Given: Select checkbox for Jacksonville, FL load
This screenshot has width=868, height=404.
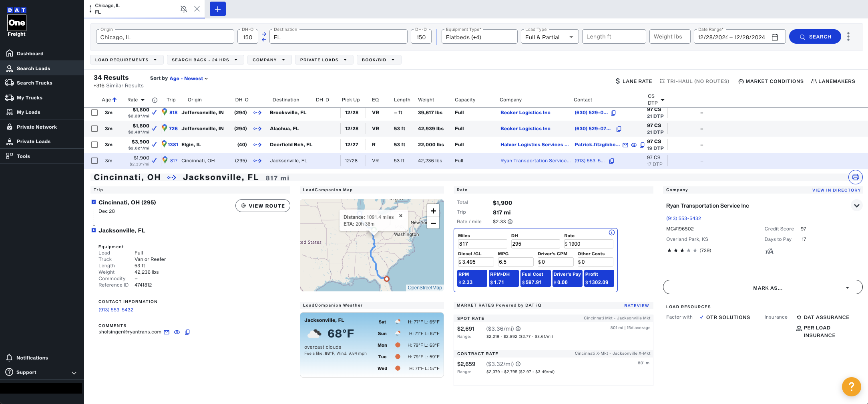Looking at the screenshot, I should tap(94, 161).
